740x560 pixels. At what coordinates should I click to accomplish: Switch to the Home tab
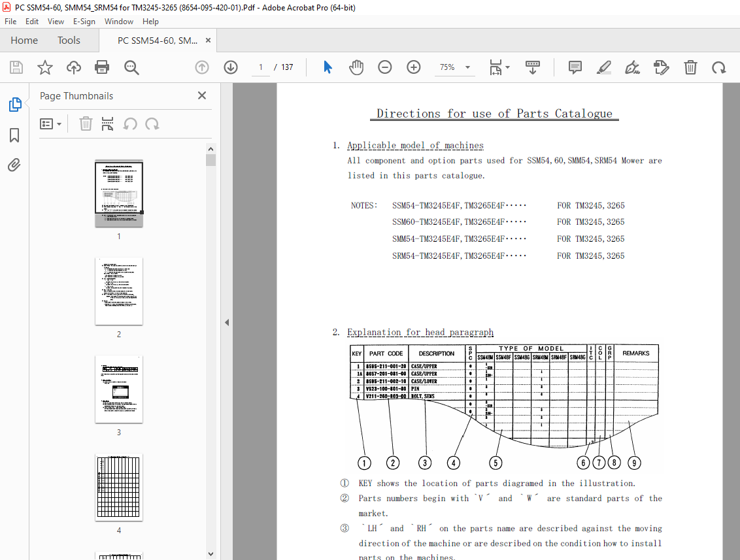(24, 41)
